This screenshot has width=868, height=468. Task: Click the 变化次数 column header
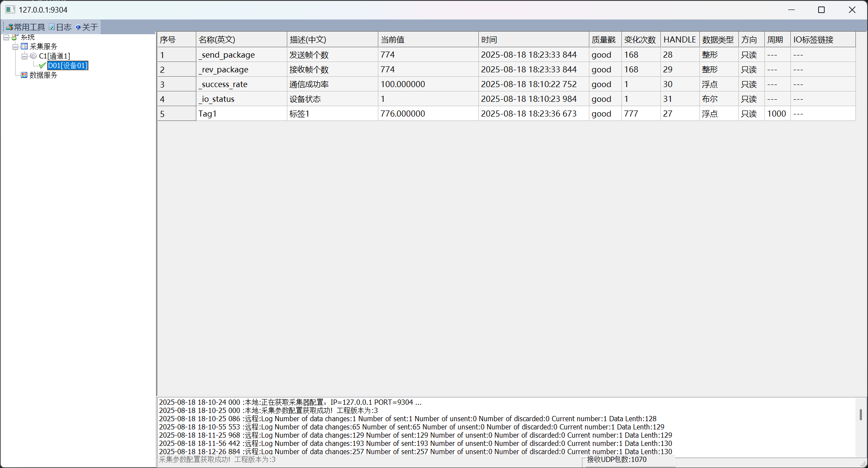click(640, 40)
